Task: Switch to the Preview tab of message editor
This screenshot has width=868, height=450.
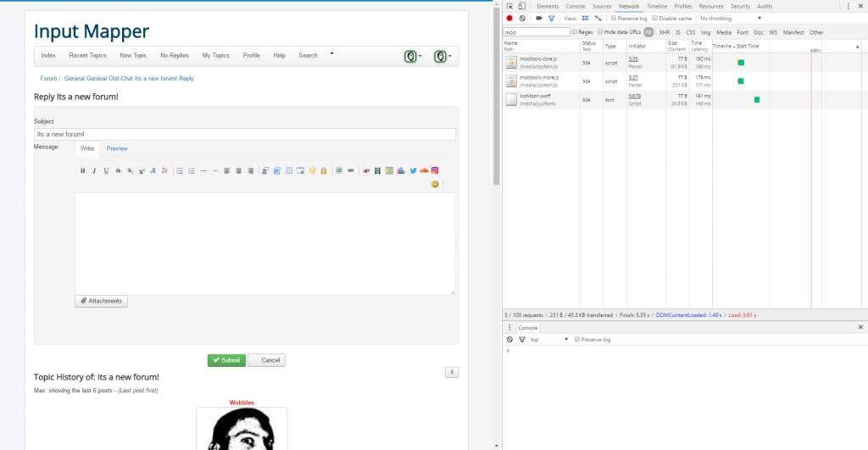Action: click(x=117, y=148)
